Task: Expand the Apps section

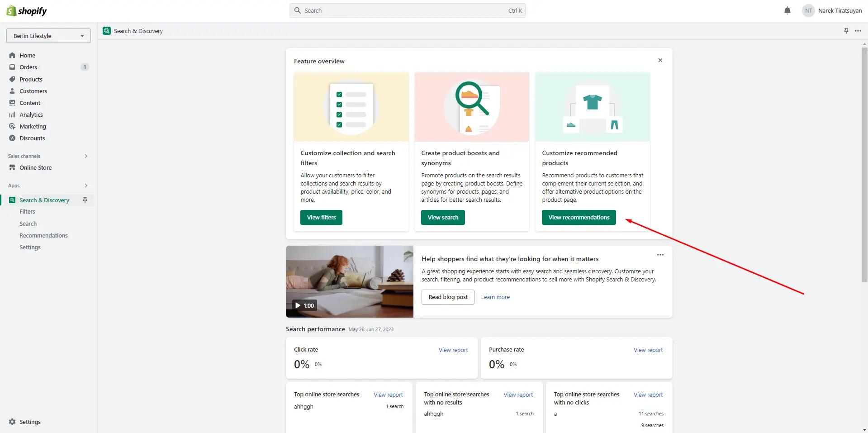Action: pyautogui.click(x=86, y=186)
